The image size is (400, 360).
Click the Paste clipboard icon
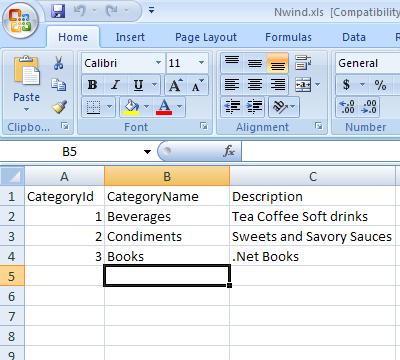click(26, 71)
